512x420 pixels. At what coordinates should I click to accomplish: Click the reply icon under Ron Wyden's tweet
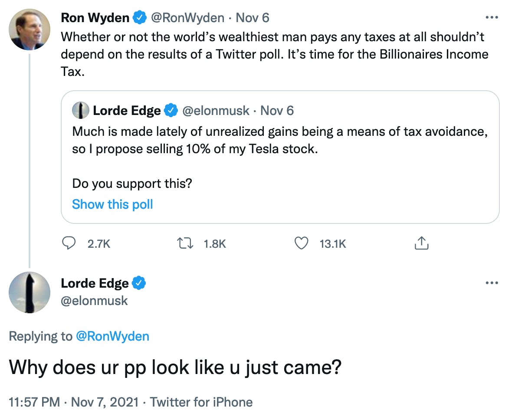click(x=69, y=244)
